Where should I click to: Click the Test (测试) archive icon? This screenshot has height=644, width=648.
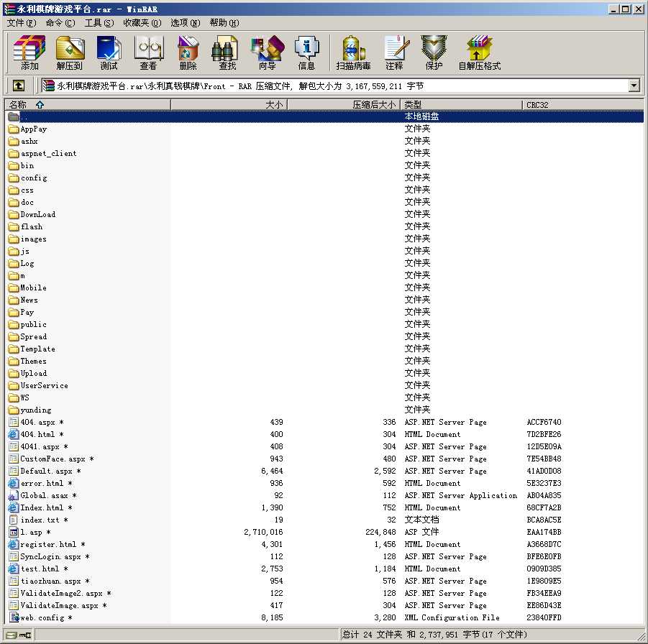[109, 52]
